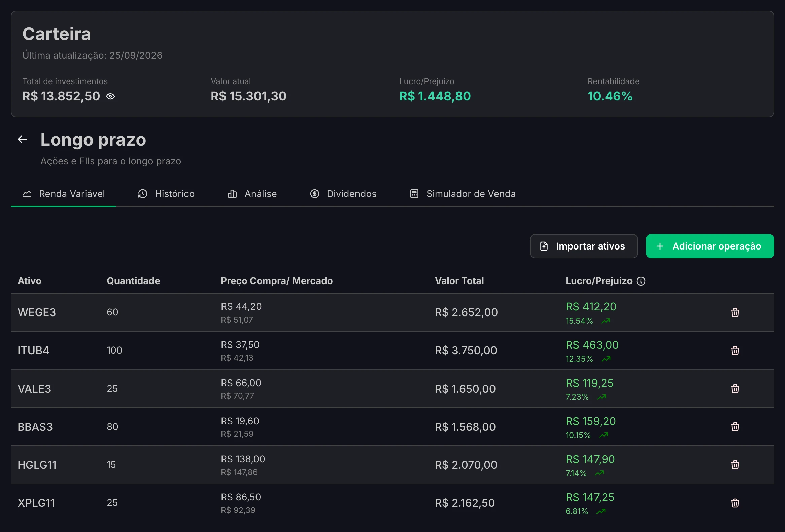Click the ITUB4 trend arrow icon

[606, 359]
